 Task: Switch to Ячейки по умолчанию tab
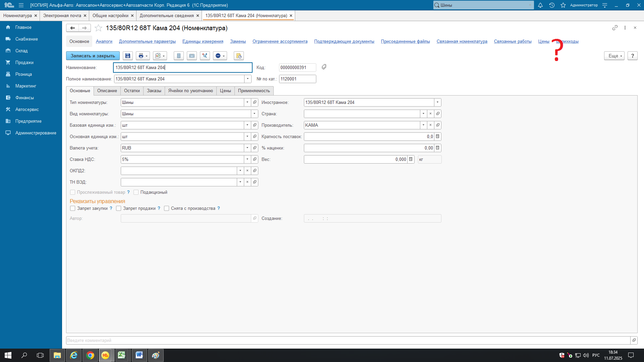click(191, 91)
